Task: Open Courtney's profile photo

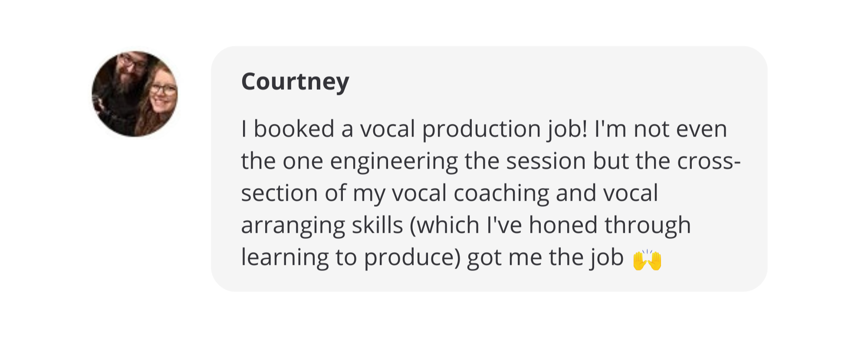Action: pyautogui.click(x=135, y=94)
